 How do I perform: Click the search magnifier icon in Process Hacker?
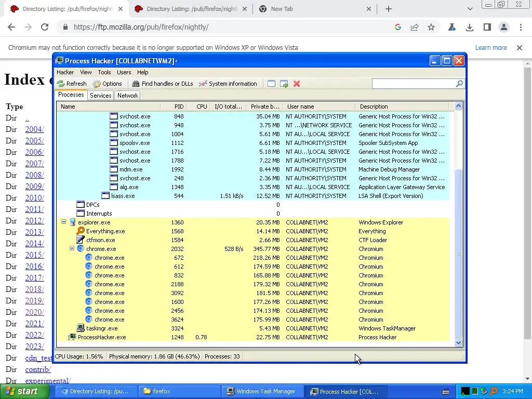click(459, 84)
